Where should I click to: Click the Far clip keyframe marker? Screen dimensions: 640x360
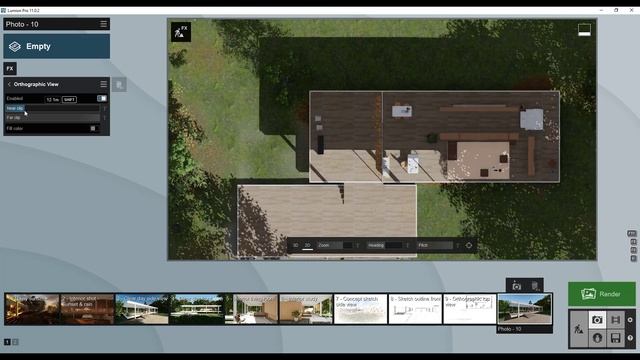pyautogui.click(x=104, y=118)
